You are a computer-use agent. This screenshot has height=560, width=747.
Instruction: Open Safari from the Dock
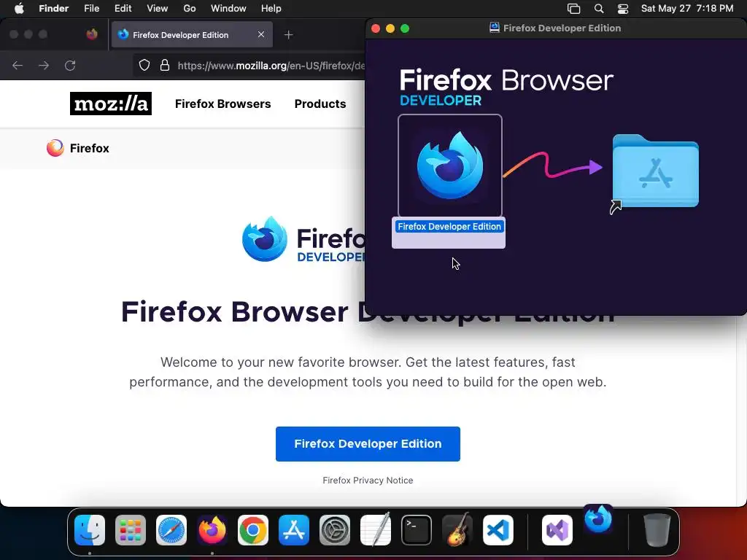(171, 530)
